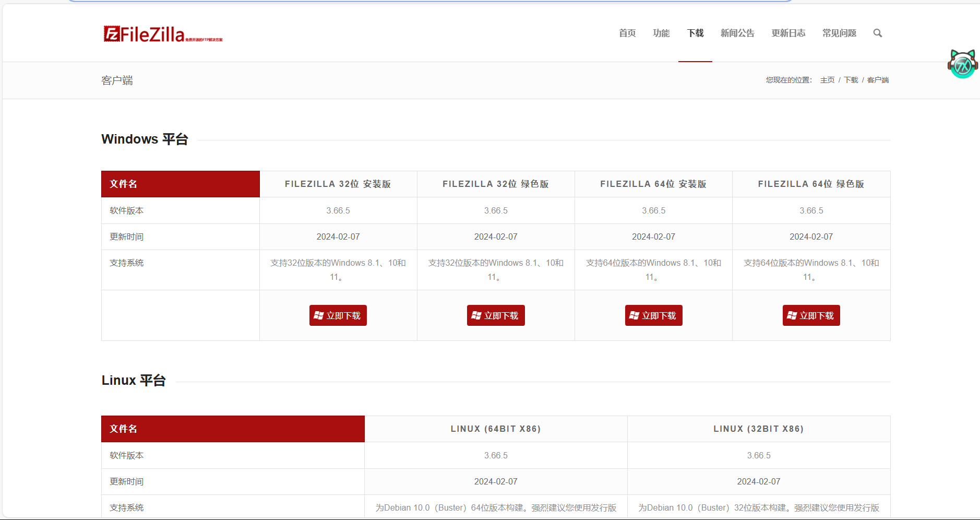
Task: Open the 功能 navigation item
Action: (x=661, y=33)
